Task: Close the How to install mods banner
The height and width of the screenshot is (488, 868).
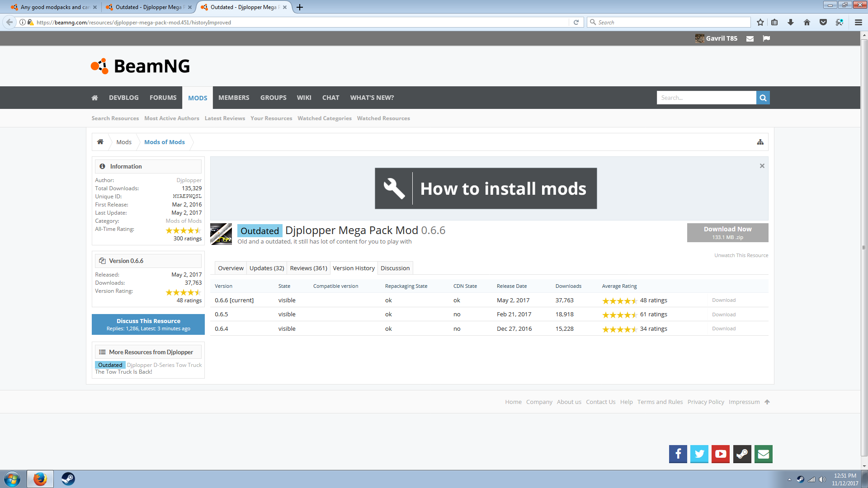Action: [762, 166]
